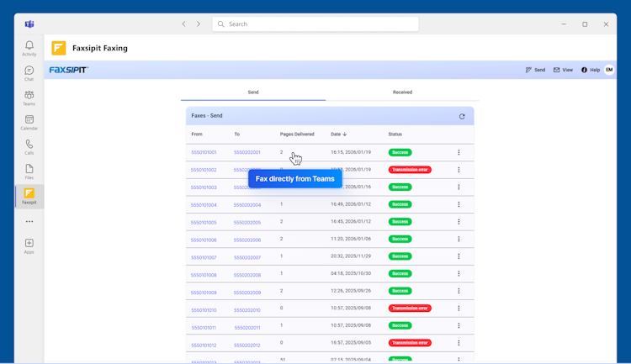
Task: Open sender number 5550101008
Action: (x=204, y=275)
